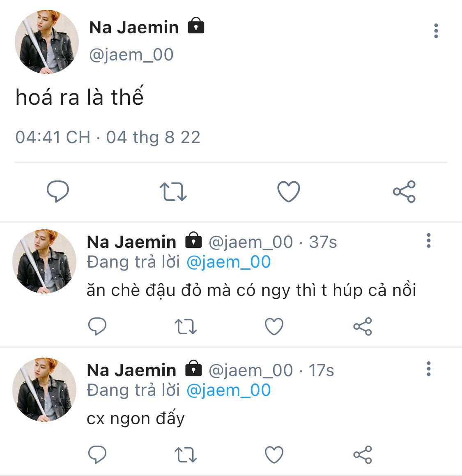Open the main tweet's profile picture
The image size is (462, 476).
coord(46,42)
